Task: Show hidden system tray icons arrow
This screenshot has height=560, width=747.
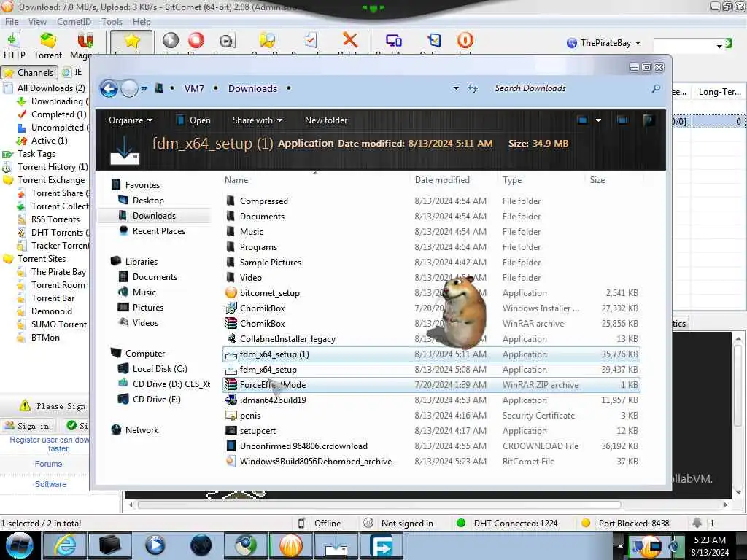Action: click(620, 545)
